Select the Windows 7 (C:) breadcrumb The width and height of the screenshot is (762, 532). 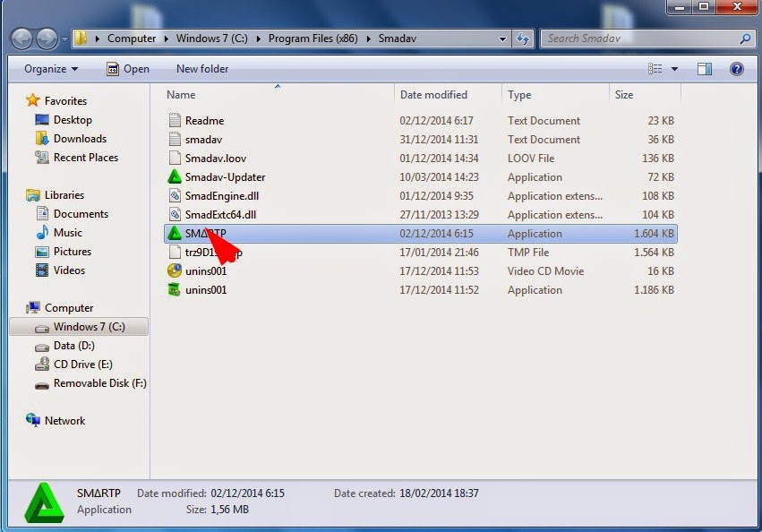[x=211, y=39]
